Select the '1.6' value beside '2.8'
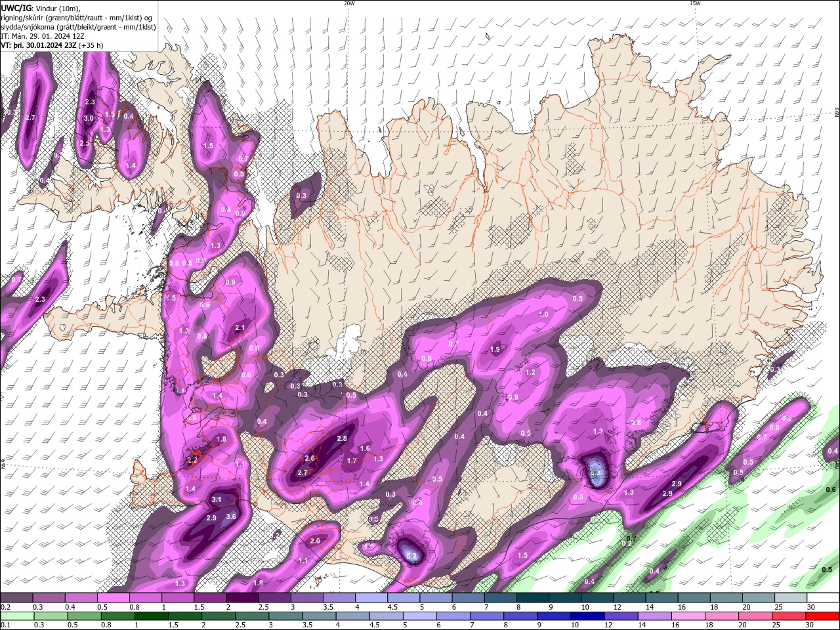The height and width of the screenshot is (630, 840). pyautogui.click(x=366, y=448)
